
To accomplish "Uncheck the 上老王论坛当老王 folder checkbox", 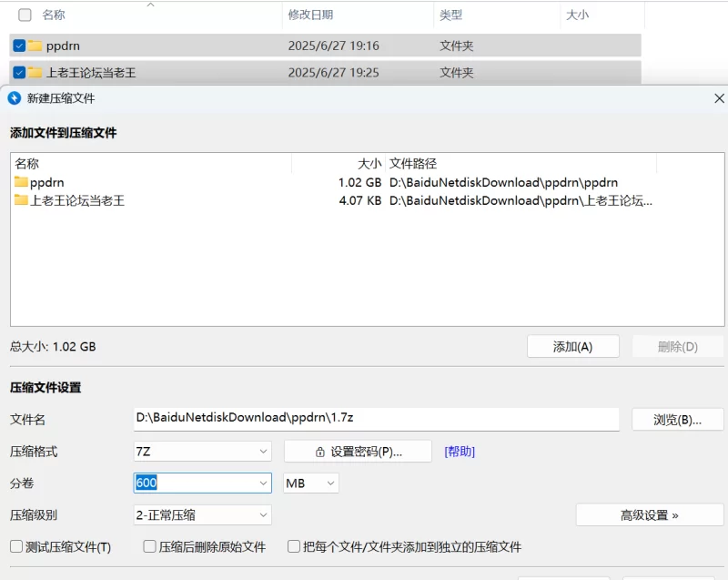I will pyautogui.click(x=19, y=73).
